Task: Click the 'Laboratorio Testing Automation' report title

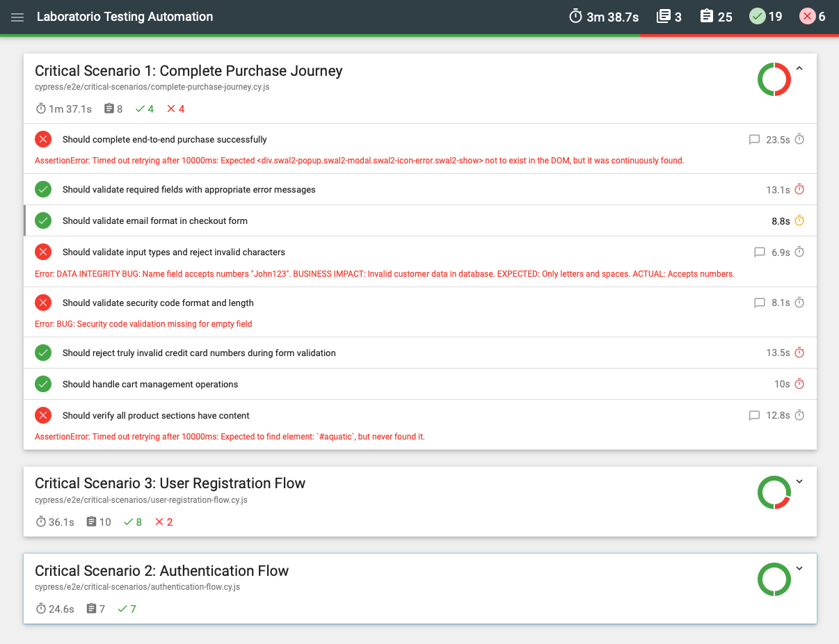Action: [x=125, y=17]
